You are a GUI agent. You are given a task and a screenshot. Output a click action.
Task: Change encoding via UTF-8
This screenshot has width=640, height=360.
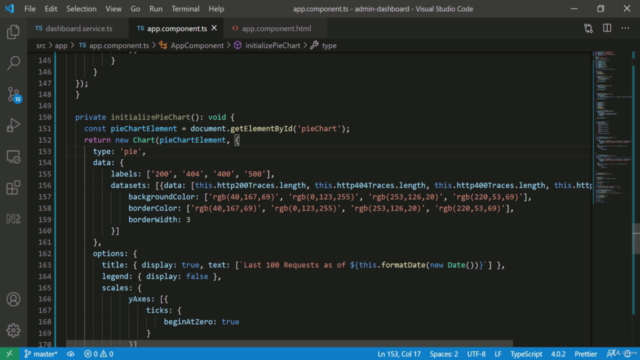(476, 354)
